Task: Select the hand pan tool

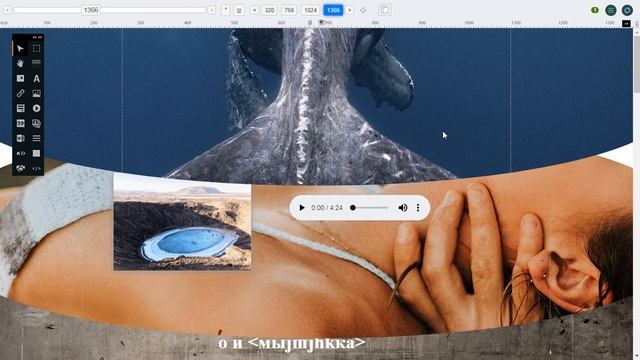Action: click(20, 63)
